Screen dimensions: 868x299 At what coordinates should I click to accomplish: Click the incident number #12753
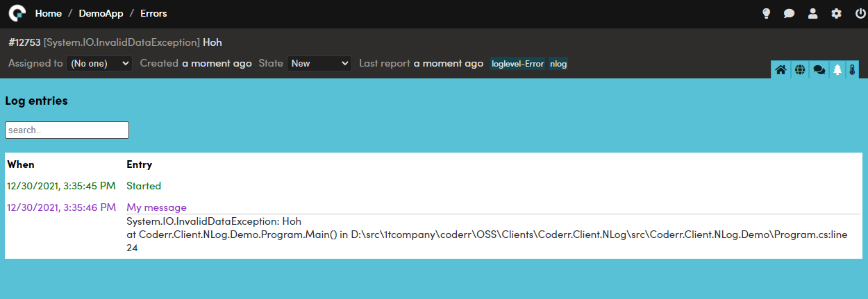point(24,42)
